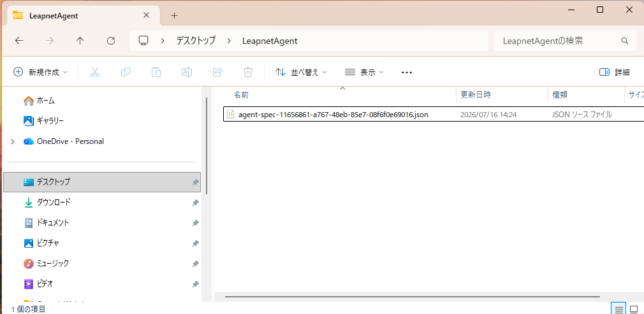Image resolution: width=644 pixels, height=314 pixels.
Task: Click the Delete trash can icon
Action: coord(247,72)
